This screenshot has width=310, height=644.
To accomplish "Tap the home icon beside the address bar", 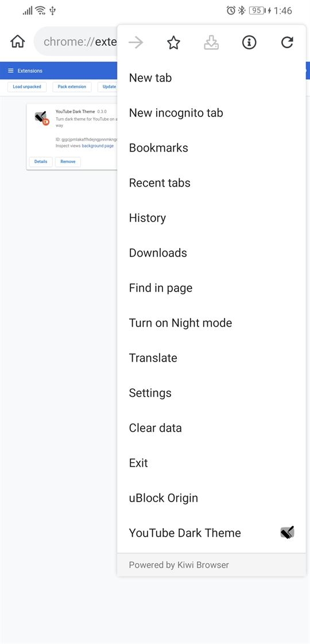I will tap(18, 42).
